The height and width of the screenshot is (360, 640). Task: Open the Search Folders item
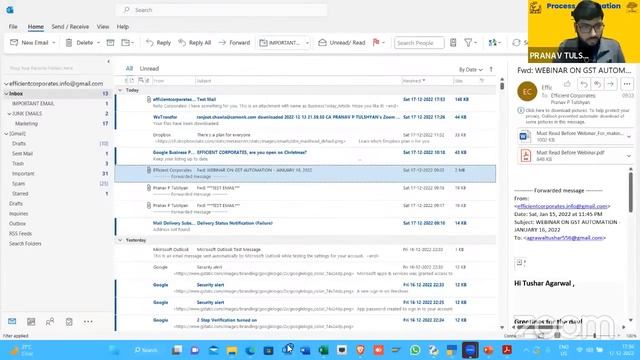click(25, 244)
